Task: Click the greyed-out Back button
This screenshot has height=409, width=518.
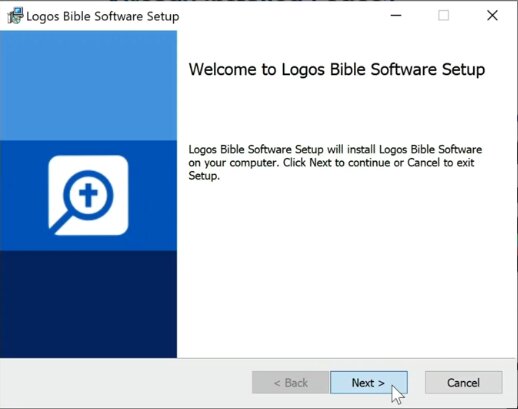Action: (x=290, y=383)
